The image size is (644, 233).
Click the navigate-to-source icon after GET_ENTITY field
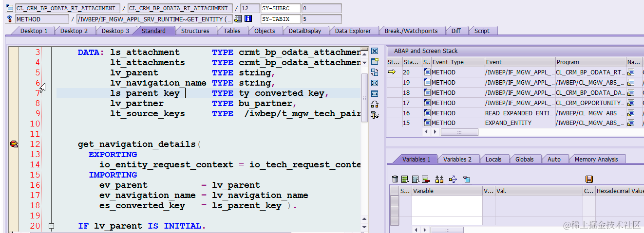[238, 19]
